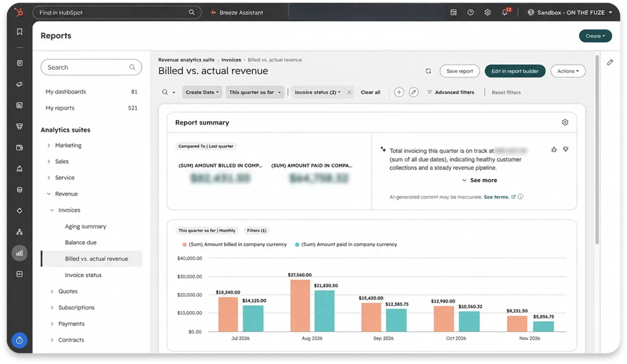Click the circled pencil edit filters icon
The width and height of the screenshot is (627, 364).
[x=414, y=92]
